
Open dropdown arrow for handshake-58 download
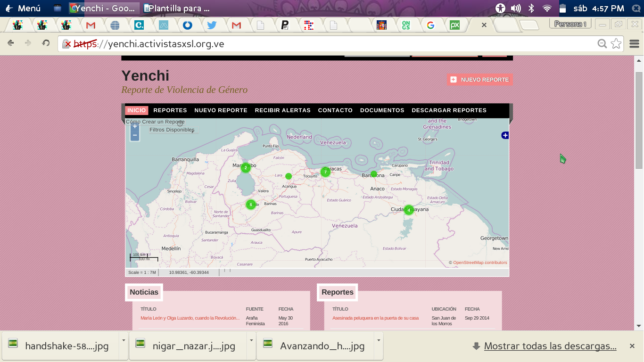tap(124, 340)
